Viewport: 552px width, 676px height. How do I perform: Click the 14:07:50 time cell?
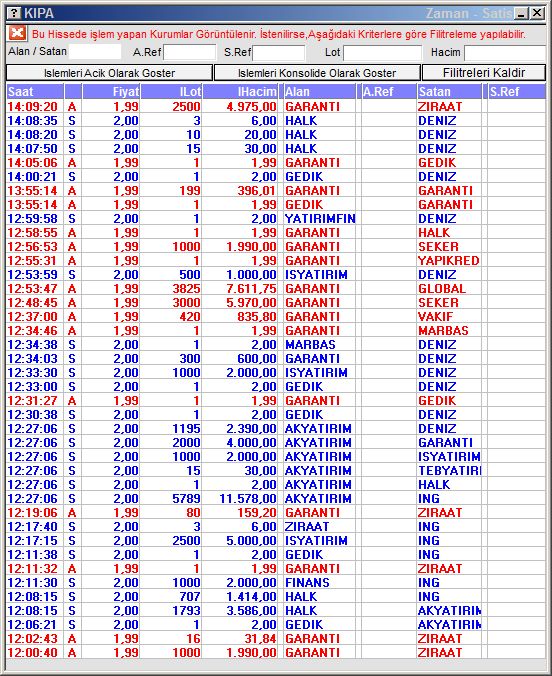[33, 149]
